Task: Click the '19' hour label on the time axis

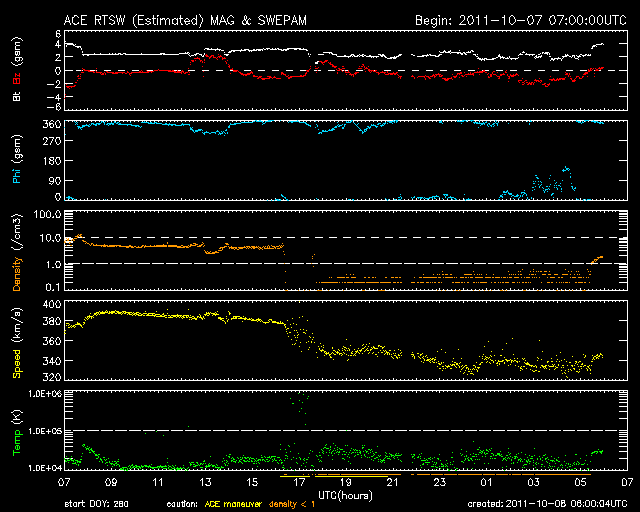Action: click(x=346, y=483)
